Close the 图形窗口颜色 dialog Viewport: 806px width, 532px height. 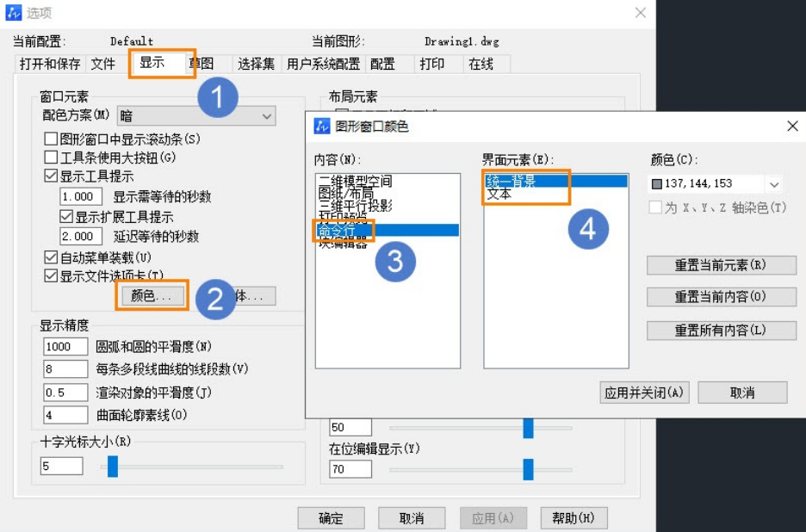click(792, 126)
